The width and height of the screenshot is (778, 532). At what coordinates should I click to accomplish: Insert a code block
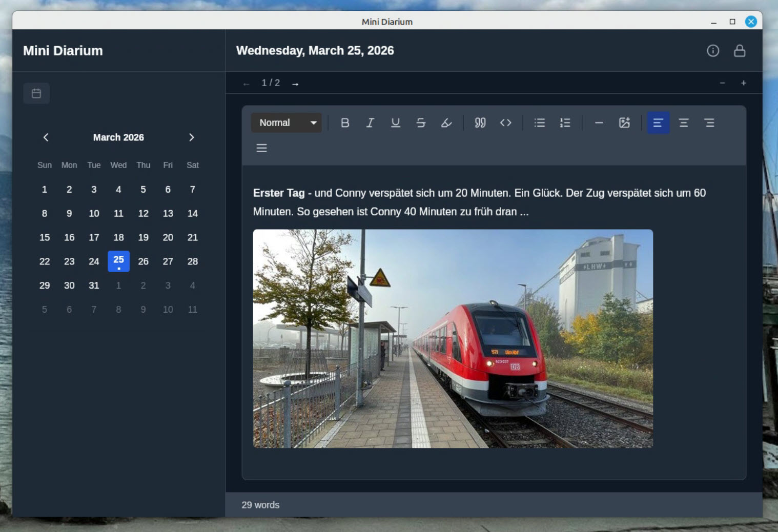[x=505, y=123]
